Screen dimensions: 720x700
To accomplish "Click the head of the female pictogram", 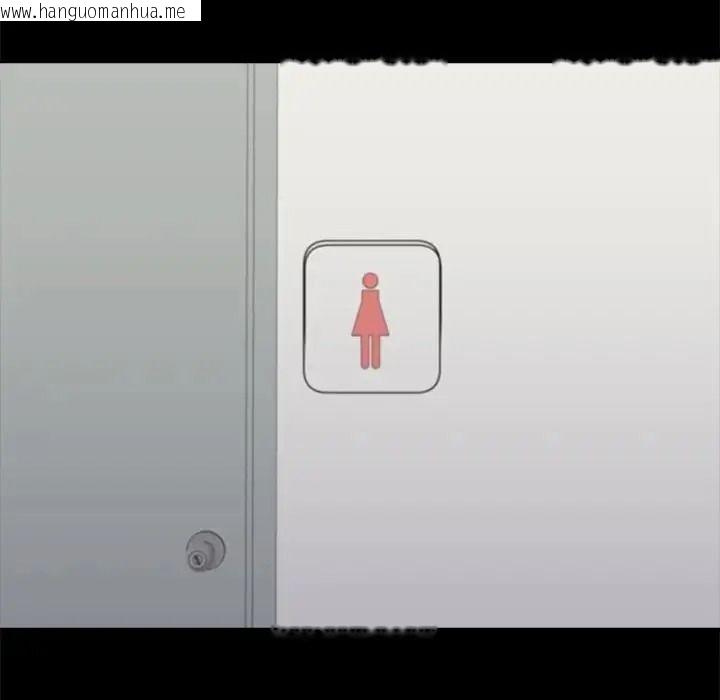I will (x=370, y=280).
